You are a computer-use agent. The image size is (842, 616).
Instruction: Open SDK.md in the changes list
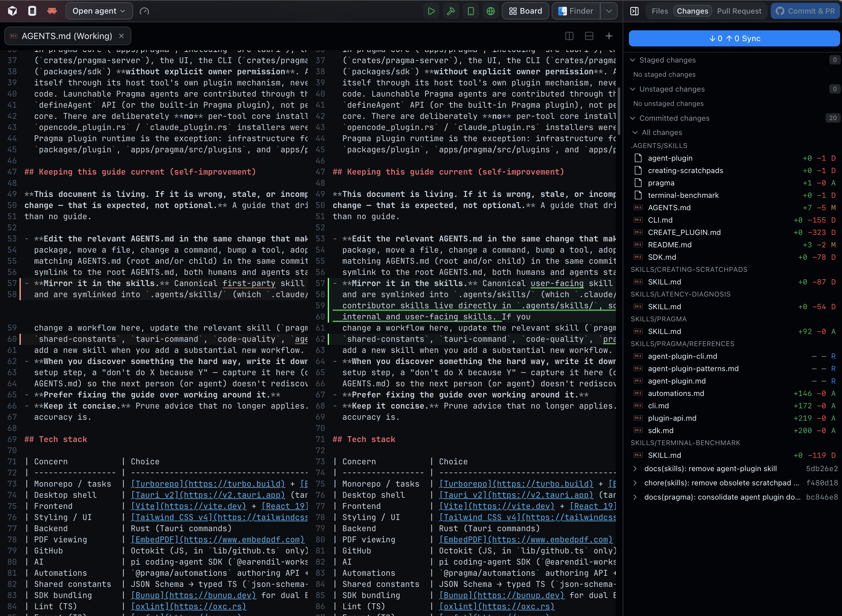click(734, 257)
